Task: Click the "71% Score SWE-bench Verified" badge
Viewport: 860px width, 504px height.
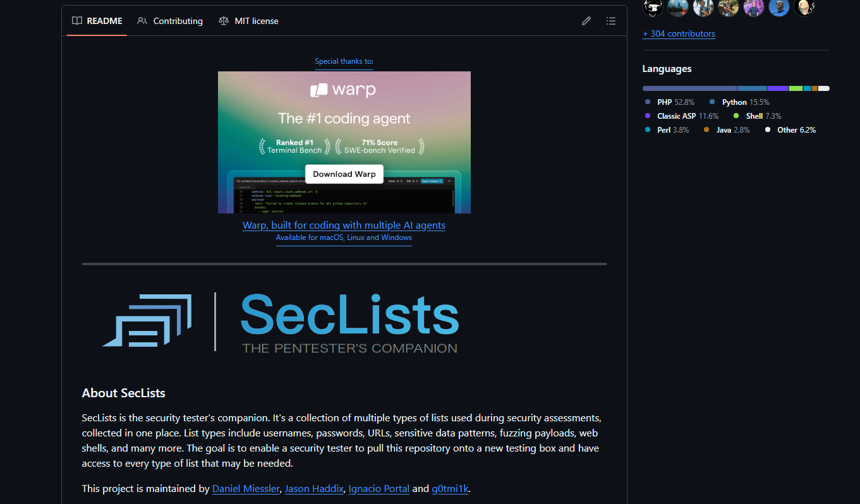Action: pyautogui.click(x=379, y=147)
